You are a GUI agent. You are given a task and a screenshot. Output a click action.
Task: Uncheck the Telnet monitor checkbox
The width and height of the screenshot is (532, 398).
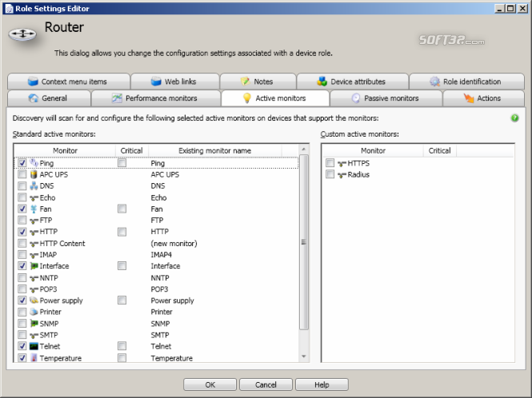tap(22, 346)
